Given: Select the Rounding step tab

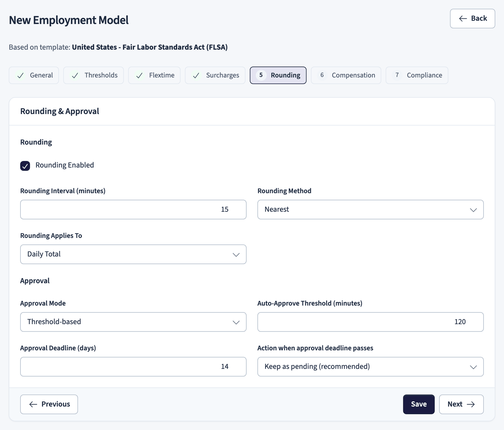Looking at the screenshot, I should pyautogui.click(x=278, y=75).
